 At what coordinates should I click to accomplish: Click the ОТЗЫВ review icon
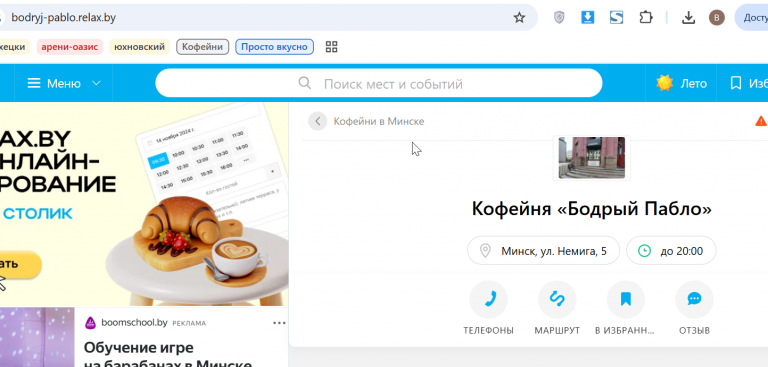694,299
